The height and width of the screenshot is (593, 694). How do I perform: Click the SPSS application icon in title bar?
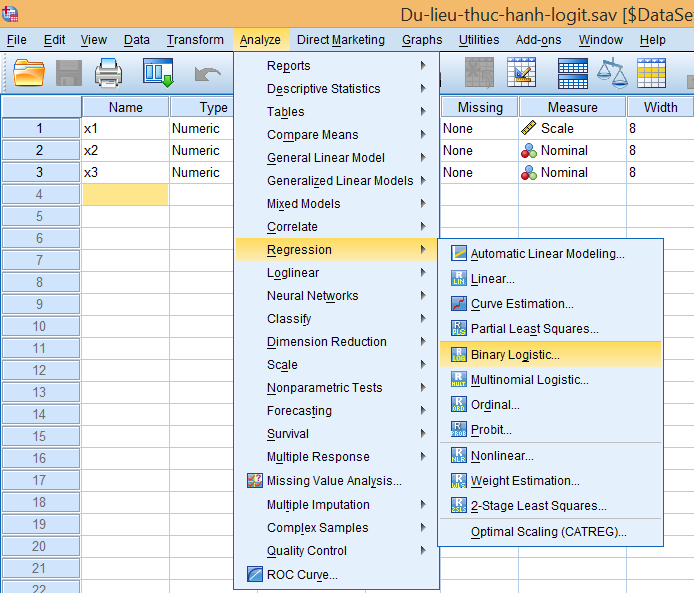point(10,14)
